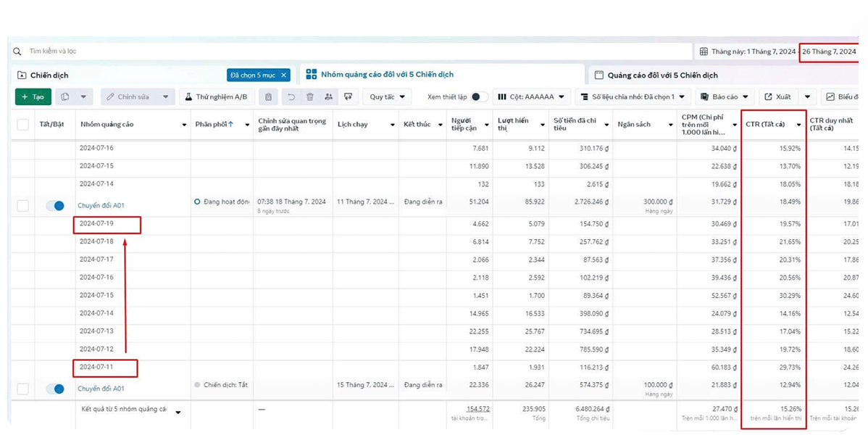Click the X on 'Đã chọn 5 mục' chip

pos(284,75)
